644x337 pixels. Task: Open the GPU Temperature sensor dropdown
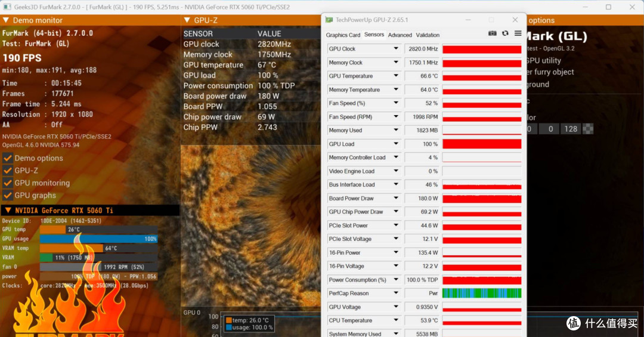(396, 76)
